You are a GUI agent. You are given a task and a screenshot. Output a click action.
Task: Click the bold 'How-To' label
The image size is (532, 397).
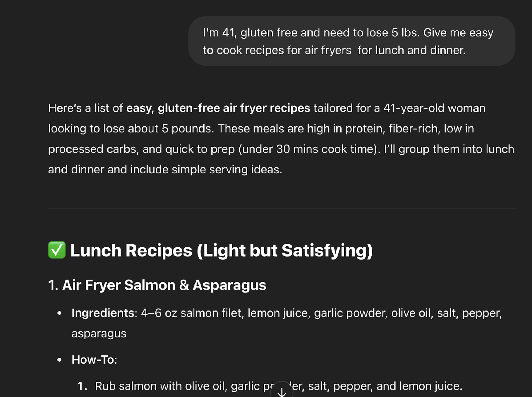93,360
